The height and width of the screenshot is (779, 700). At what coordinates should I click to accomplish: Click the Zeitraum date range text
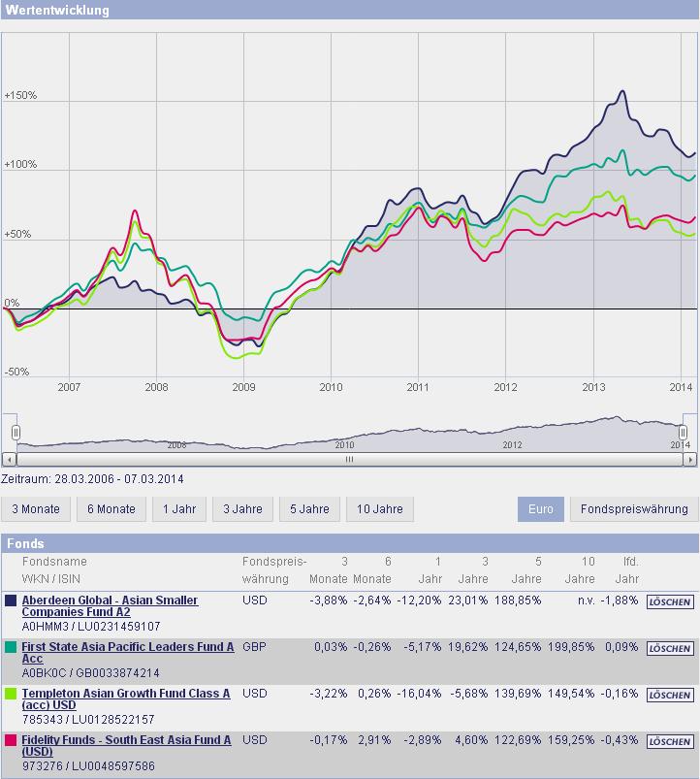(92, 479)
